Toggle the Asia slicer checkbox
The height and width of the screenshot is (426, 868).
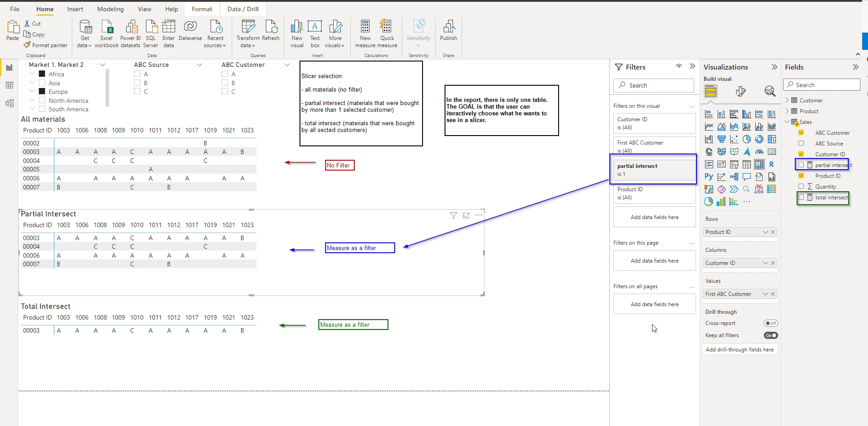[x=42, y=83]
